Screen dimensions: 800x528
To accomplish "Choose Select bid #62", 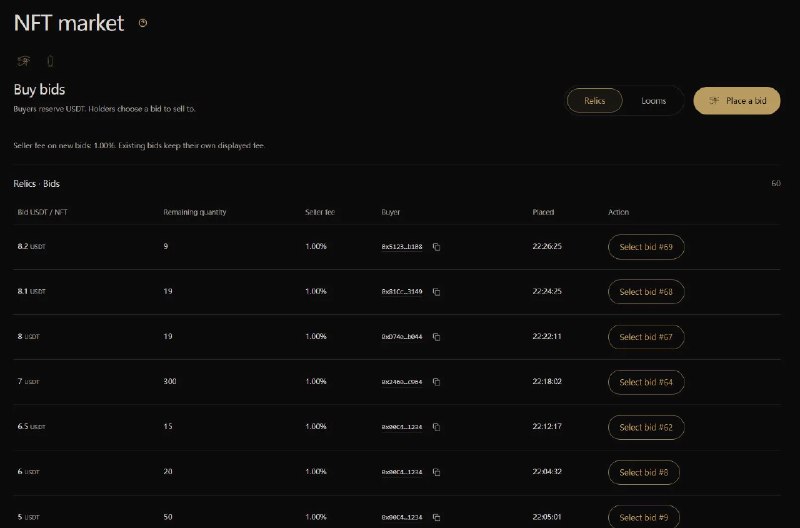I will [x=646, y=427].
